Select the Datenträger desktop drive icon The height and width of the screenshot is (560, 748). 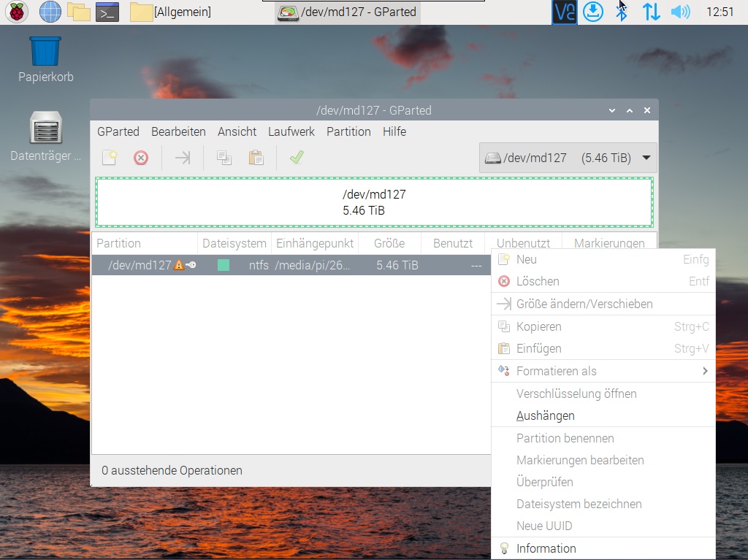[46, 137]
